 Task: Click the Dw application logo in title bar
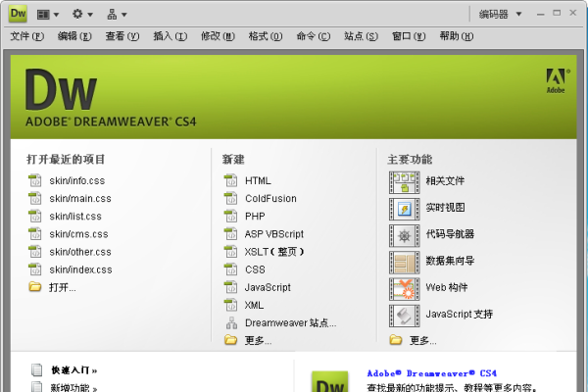point(18,14)
